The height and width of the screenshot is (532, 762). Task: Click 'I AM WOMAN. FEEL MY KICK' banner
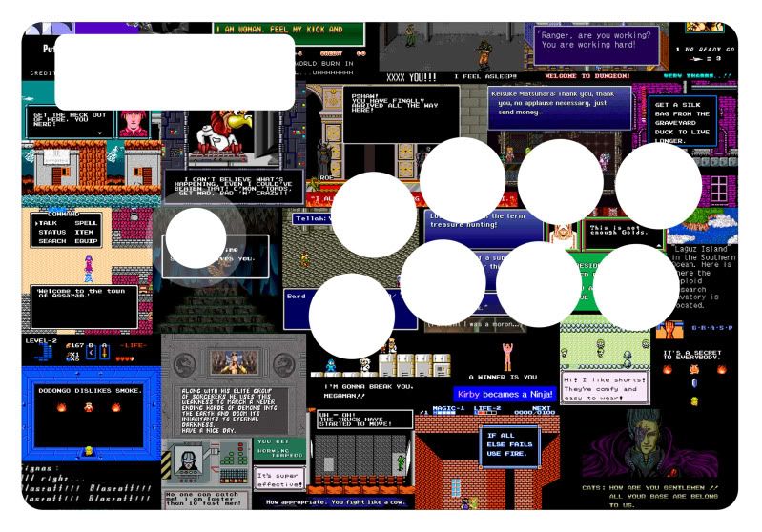point(289,33)
